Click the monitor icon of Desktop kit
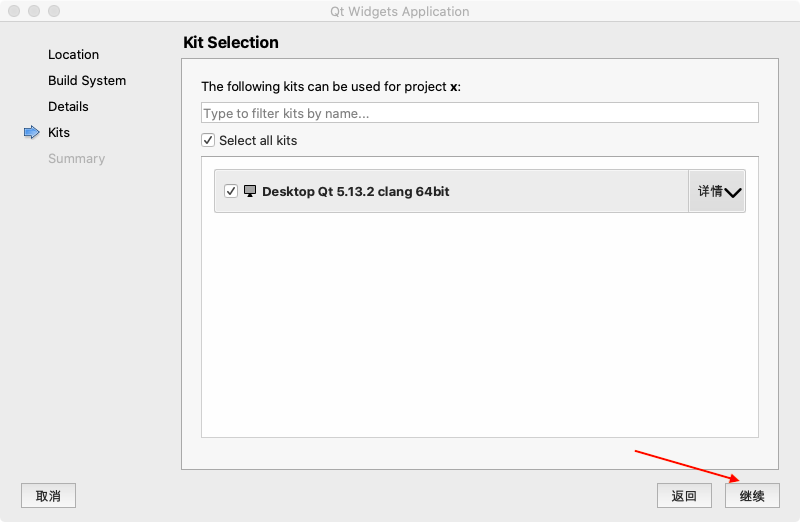This screenshot has width=800, height=522. (x=250, y=191)
